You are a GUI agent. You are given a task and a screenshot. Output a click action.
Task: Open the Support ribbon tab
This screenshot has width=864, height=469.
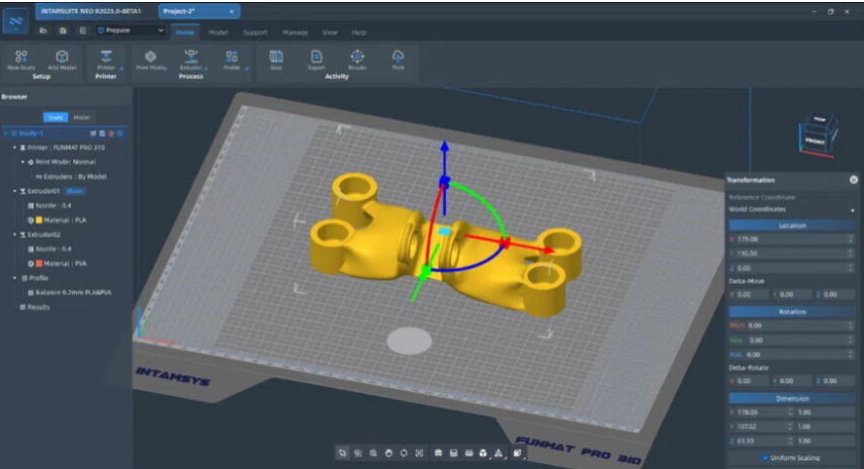[255, 32]
